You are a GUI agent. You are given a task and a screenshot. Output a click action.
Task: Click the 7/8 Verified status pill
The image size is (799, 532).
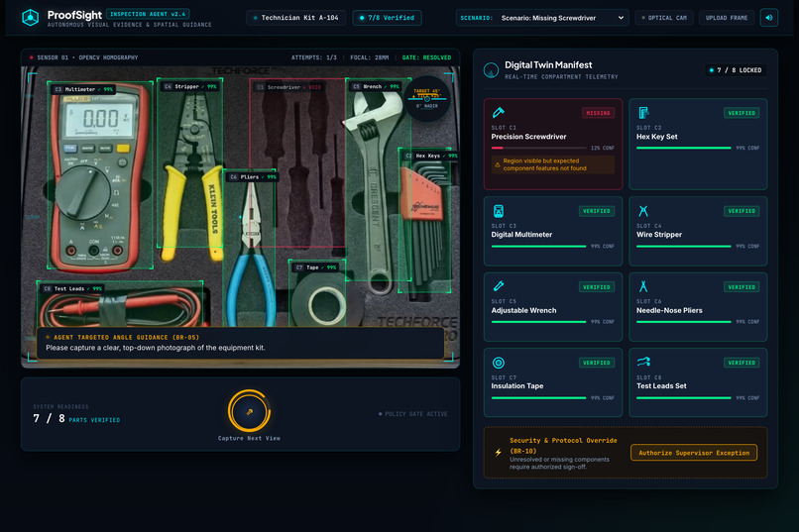point(387,18)
